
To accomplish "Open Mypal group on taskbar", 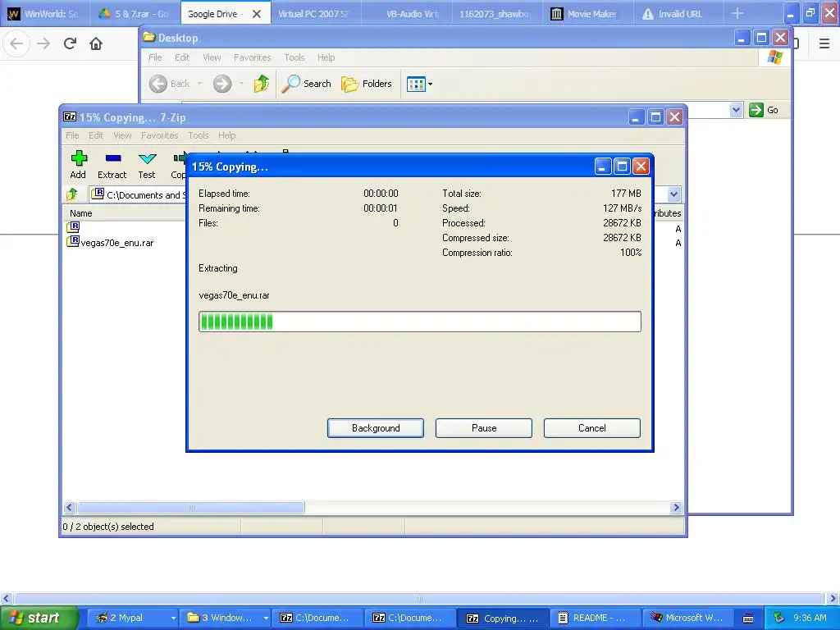I will [132, 618].
